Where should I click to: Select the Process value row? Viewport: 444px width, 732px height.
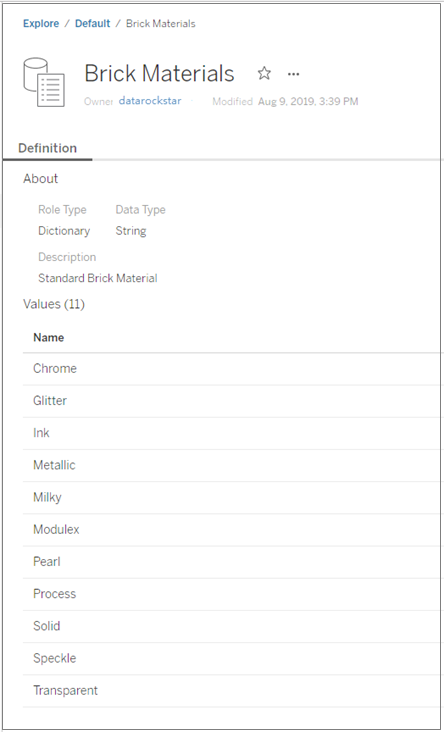(233, 594)
